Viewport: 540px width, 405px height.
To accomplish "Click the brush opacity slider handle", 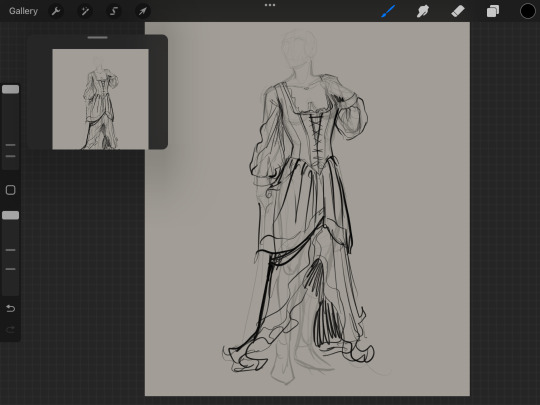I will point(11,216).
